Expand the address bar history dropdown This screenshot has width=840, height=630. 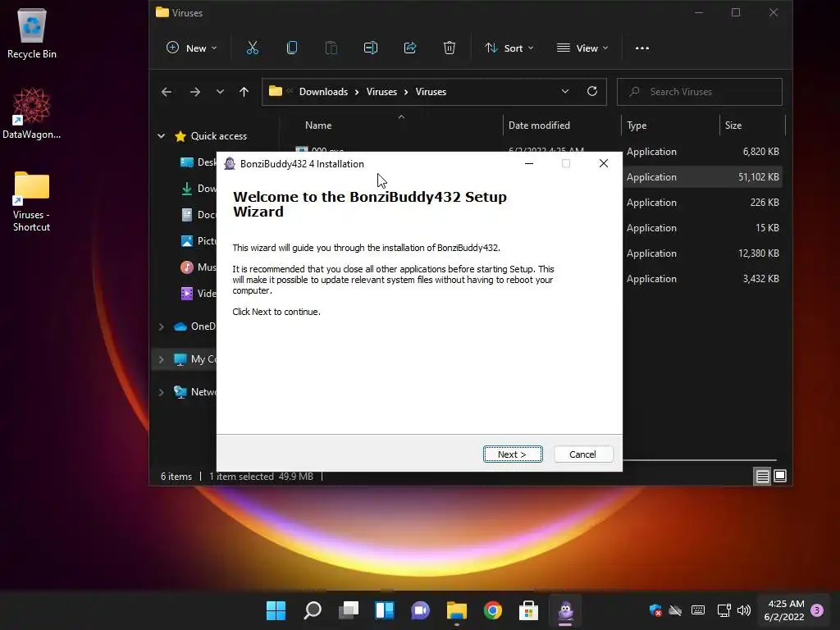(565, 92)
